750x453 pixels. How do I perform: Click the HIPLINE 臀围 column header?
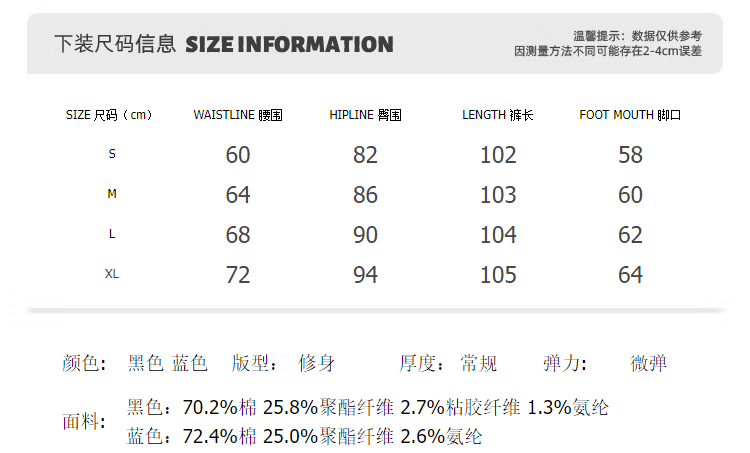(x=365, y=115)
